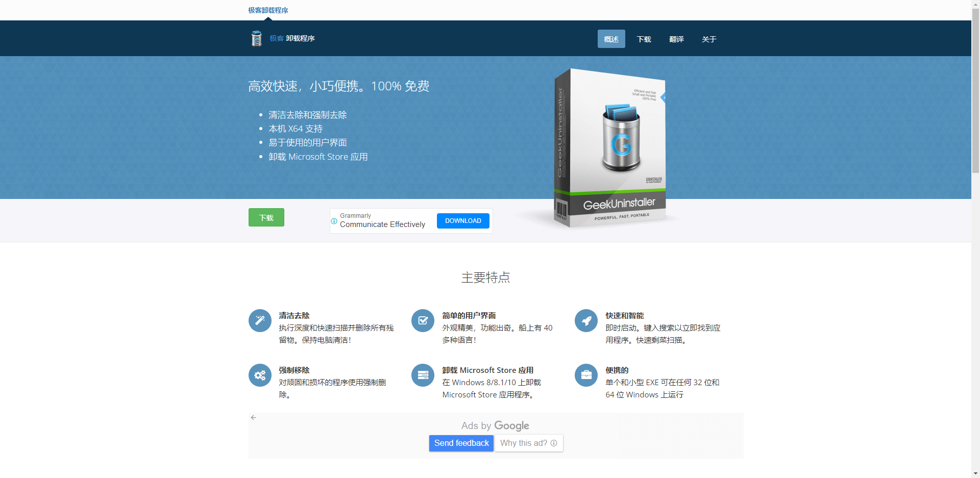Click the 高效快速，小巧便携。100% 免费 headline
This screenshot has width=980, height=478.
338,86
